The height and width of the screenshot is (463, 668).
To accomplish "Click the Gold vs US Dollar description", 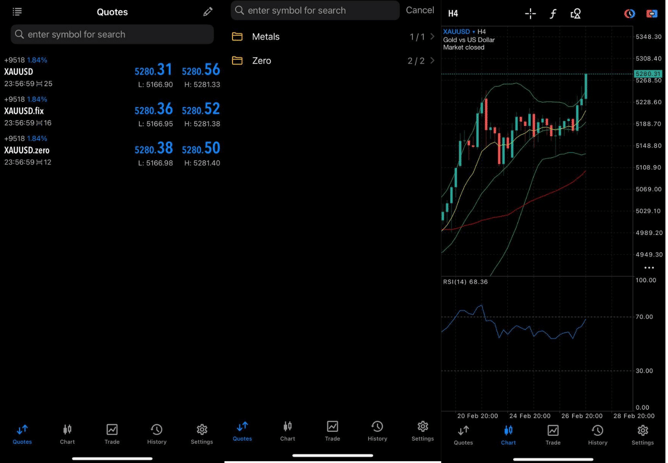I will [x=469, y=40].
